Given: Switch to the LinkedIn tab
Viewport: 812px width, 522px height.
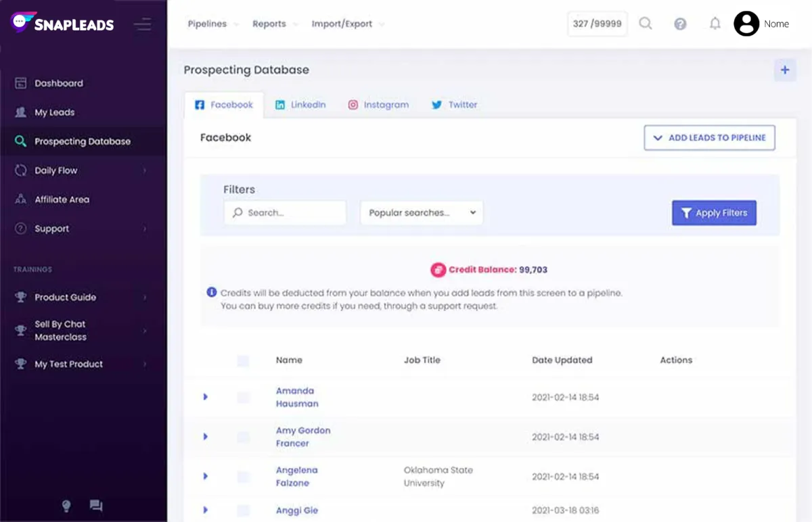Looking at the screenshot, I should (300, 105).
